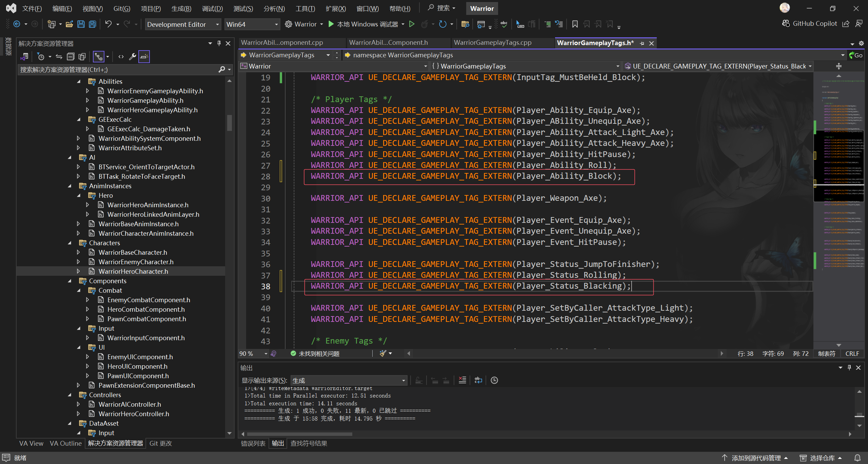
Task: Click the Output panel horizontal scrollbar thumb
Action: [299, 434]
